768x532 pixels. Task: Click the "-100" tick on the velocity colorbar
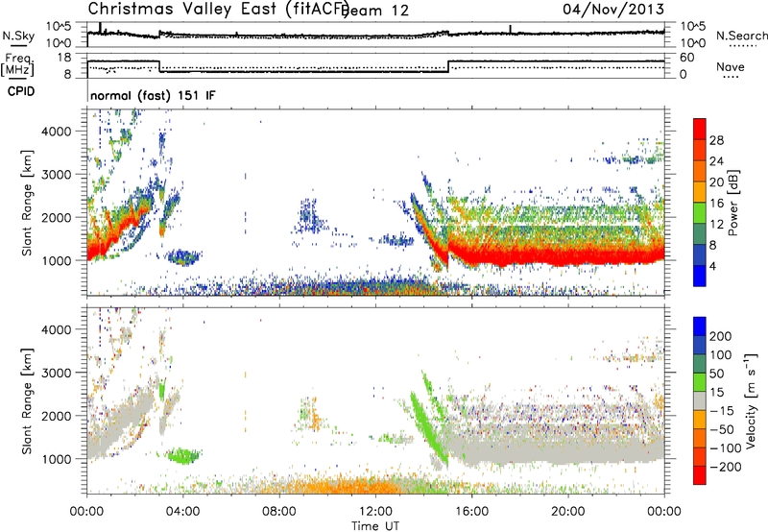[x=725, y=447]
